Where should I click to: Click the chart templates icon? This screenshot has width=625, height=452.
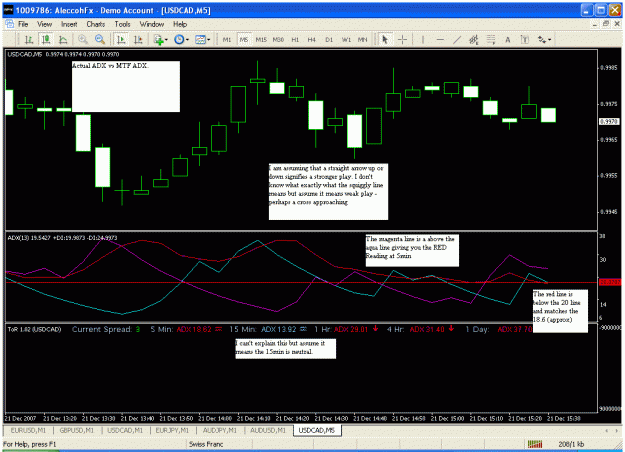[200, 39]
